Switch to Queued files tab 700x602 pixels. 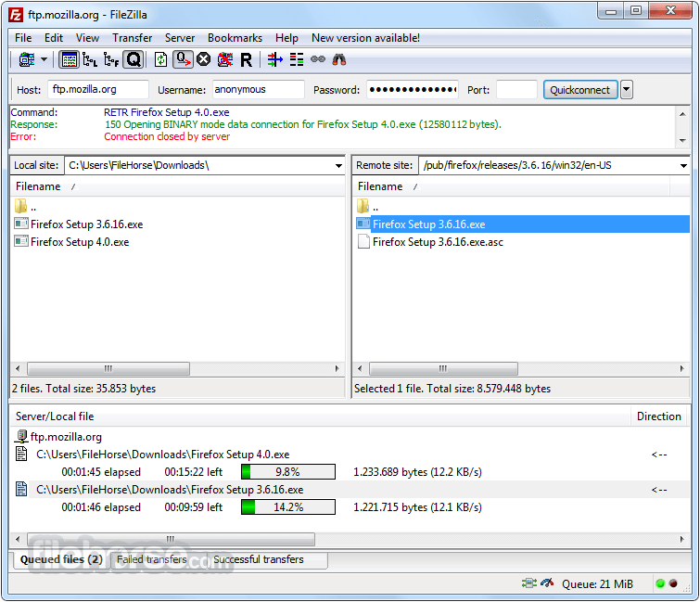pos(61,559)
